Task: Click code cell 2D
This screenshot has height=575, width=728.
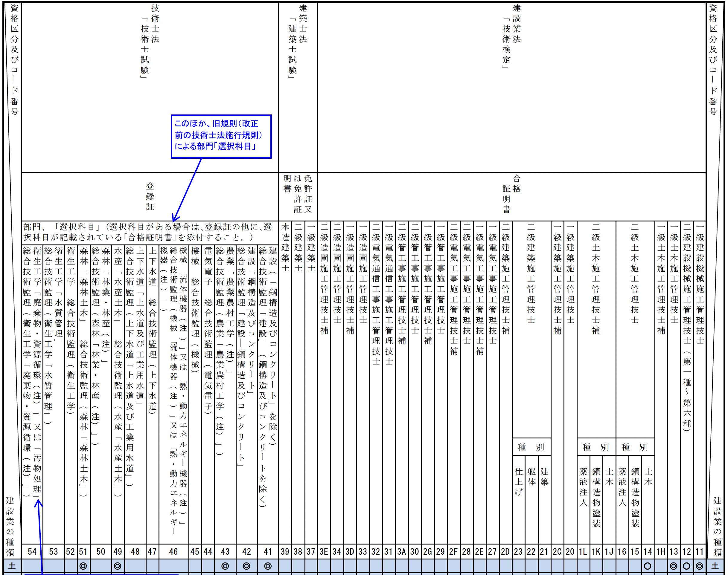Action: point(505,551)
